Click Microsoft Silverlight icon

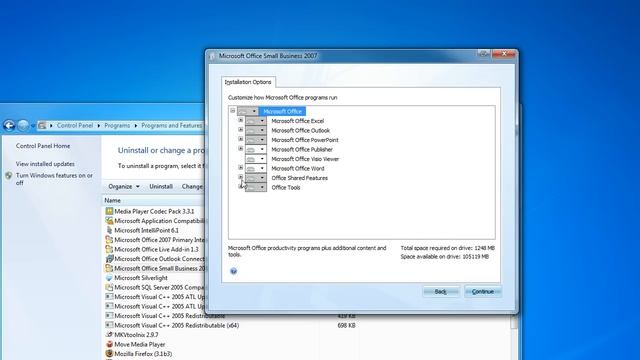pos(109,278)
